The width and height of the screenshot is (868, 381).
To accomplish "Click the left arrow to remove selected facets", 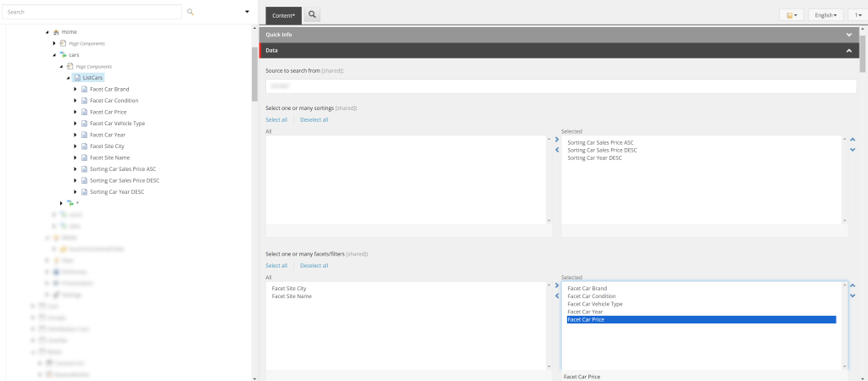I will 557,295.
